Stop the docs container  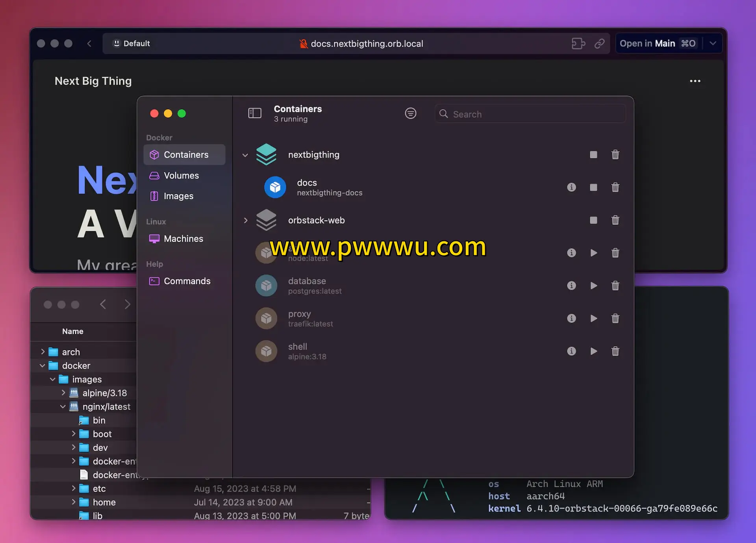point(593,187)
